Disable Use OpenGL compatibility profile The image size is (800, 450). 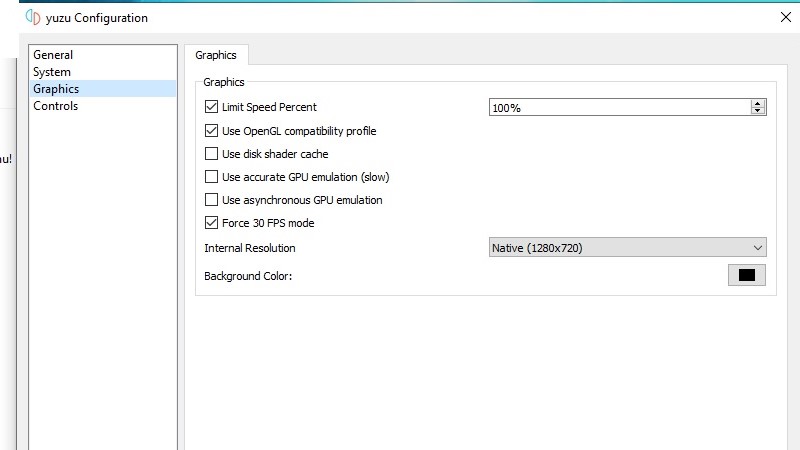pyautogui.click(x=211, y=131)
